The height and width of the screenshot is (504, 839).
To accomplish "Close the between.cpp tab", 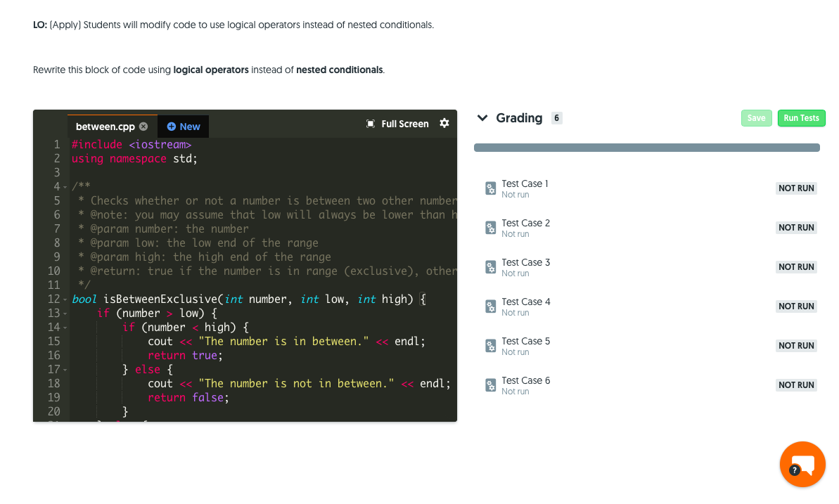I will (x=143, y=126).
